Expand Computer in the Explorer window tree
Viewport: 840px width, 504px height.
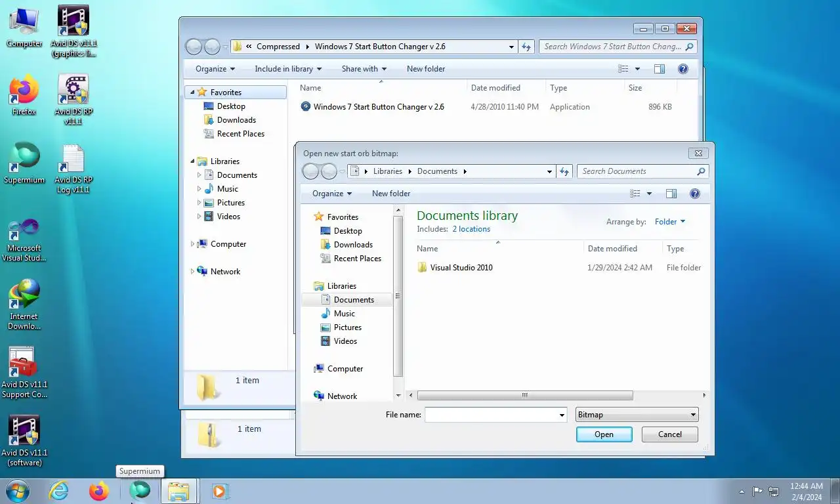click(192, 244)
